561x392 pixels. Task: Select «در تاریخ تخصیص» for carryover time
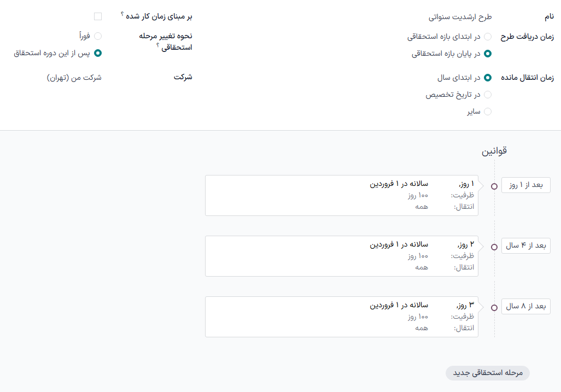coord(487,94)
